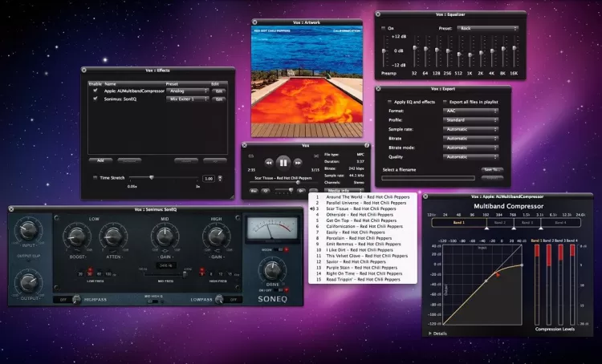Click the Add button in Effects window
602x364 pixels.
pos(100,160)
